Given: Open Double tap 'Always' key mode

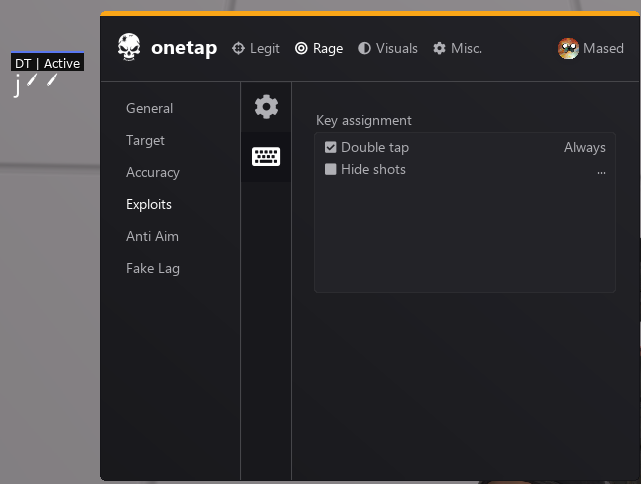Looking at the screenshot, I should (584, 147).
